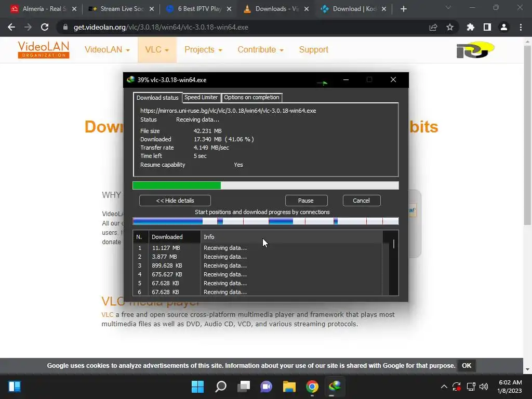Accept cookies notice with OK
Image resolution: width=532 pixels, height=399 pixels.
pyautogui.click(x=467, y=365)
